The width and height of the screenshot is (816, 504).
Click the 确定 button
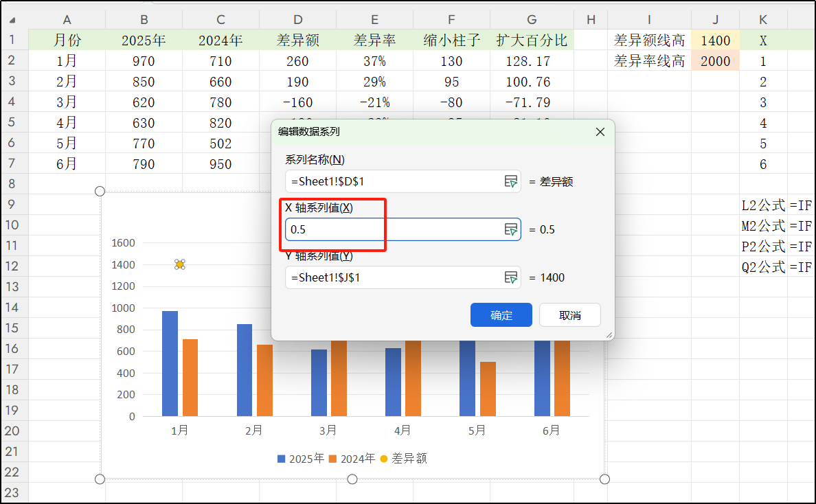tap(501, 315)
